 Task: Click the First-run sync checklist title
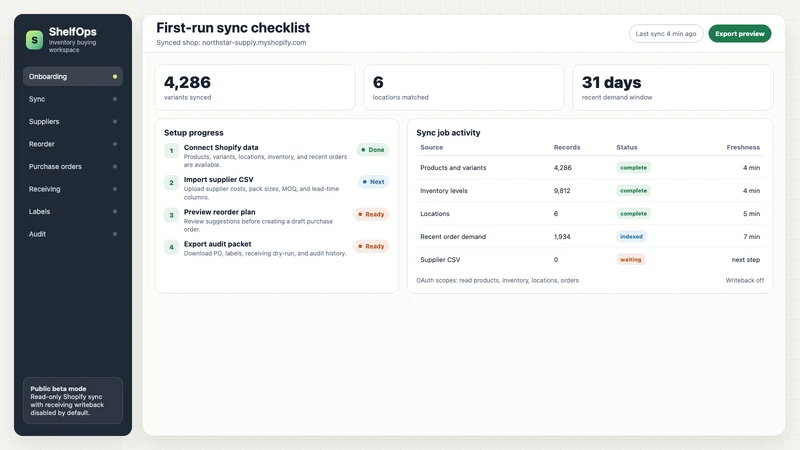pos(233,28)
